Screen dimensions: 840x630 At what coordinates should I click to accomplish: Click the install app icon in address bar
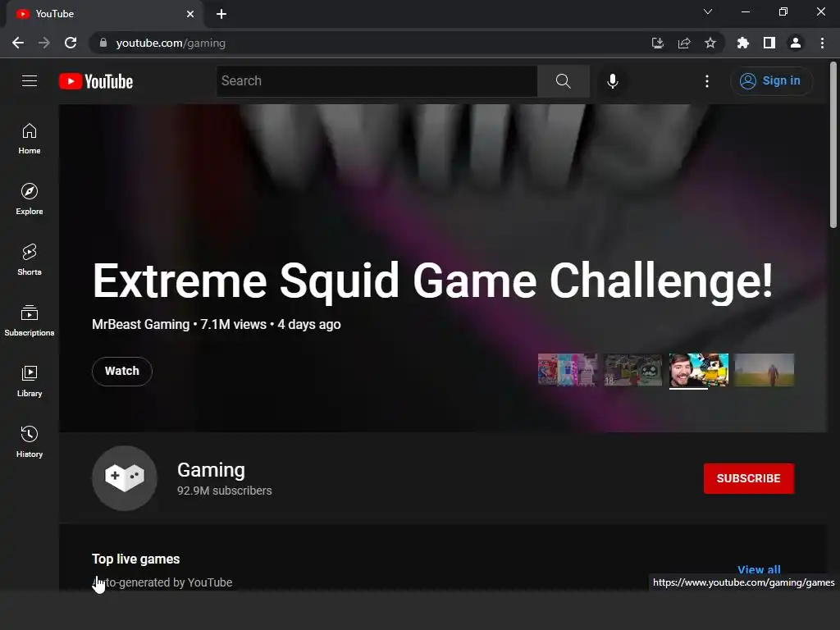click(657, 43)
